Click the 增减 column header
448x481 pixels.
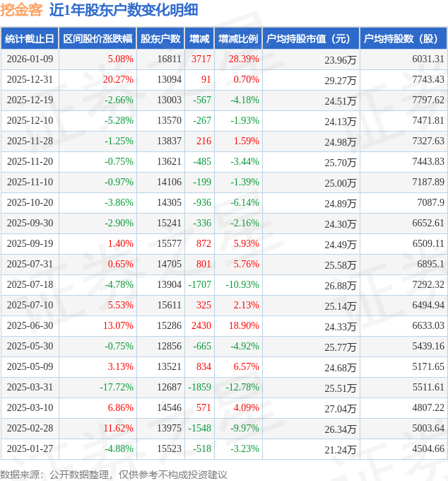(x=199, y=39)
